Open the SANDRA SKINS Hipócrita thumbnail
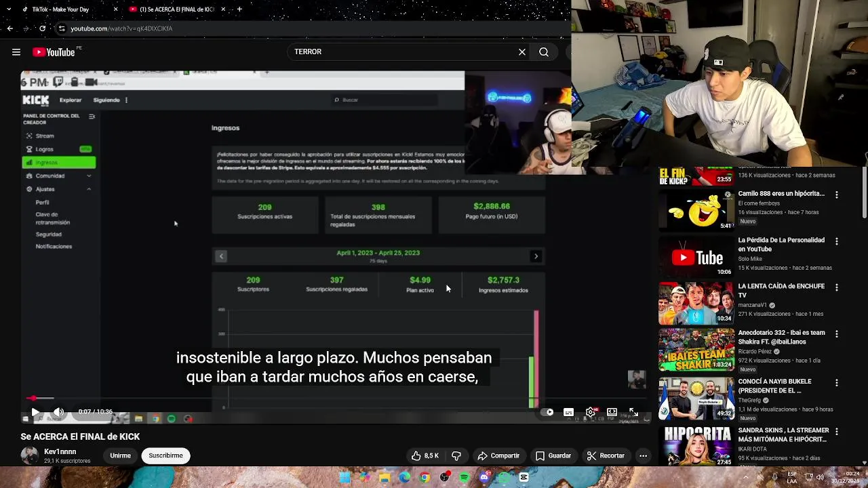 coord(696,445)
